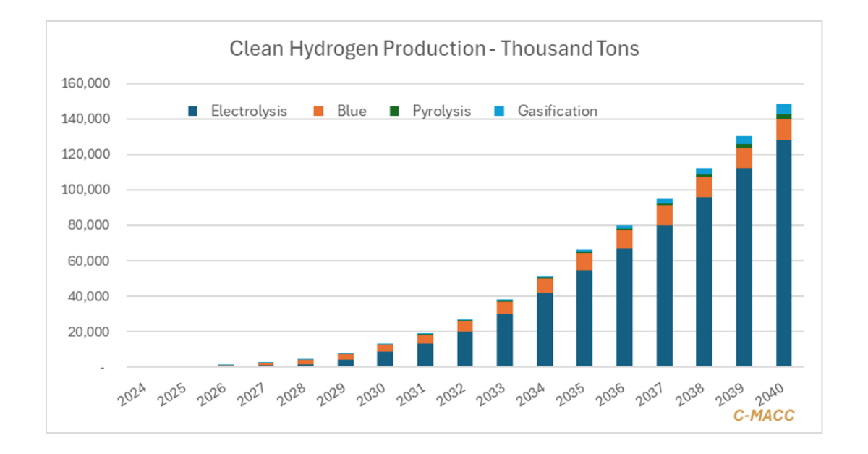The image size is (868, 454).
Task: Click the 160,000 y-axis label
Action: (86, 83)
